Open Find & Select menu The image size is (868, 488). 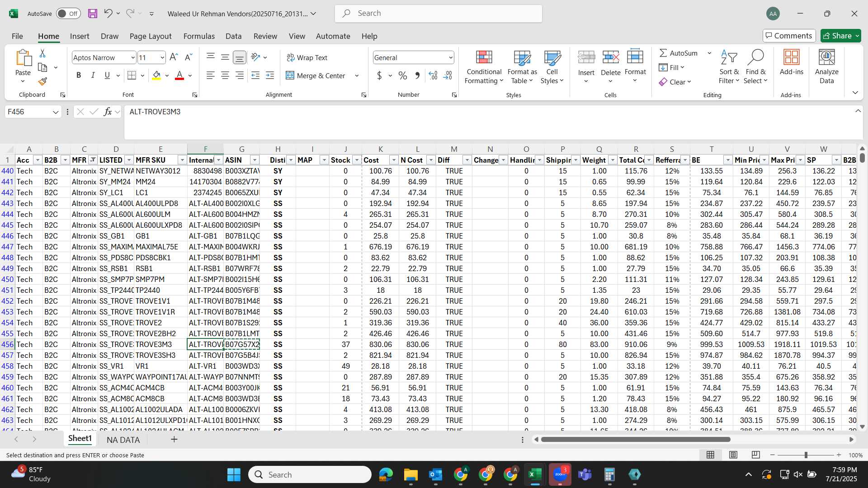click(x=756, y=67)
